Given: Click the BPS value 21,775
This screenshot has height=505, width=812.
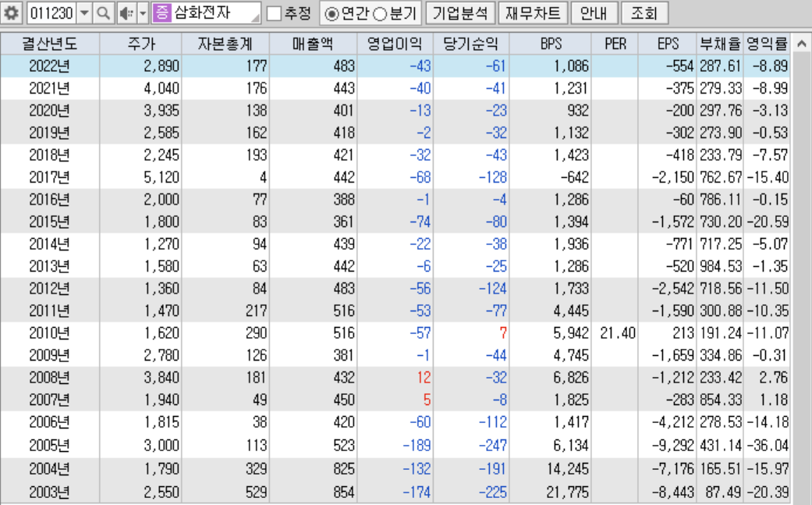Looking at the screenshot, I should (568, 492).
